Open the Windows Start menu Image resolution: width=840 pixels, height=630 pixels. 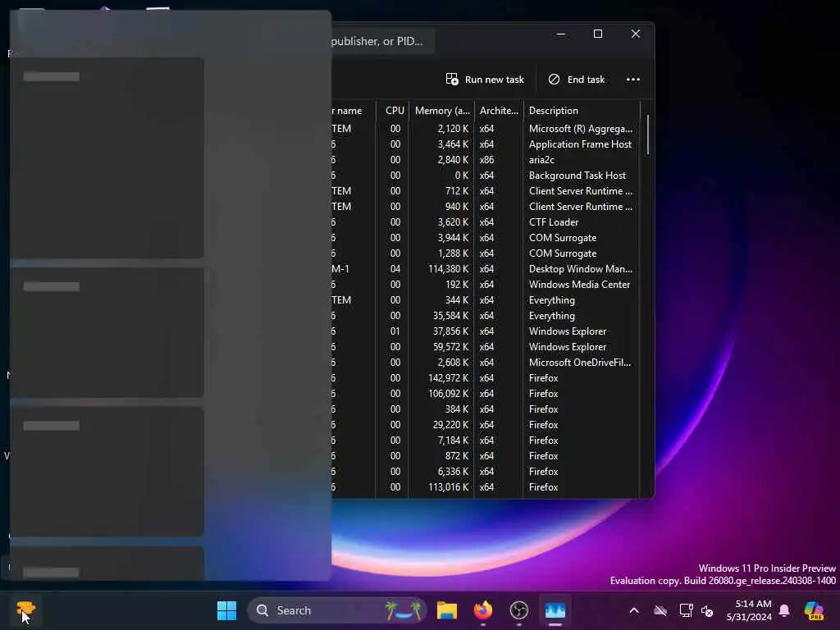(x=226, y=610)
